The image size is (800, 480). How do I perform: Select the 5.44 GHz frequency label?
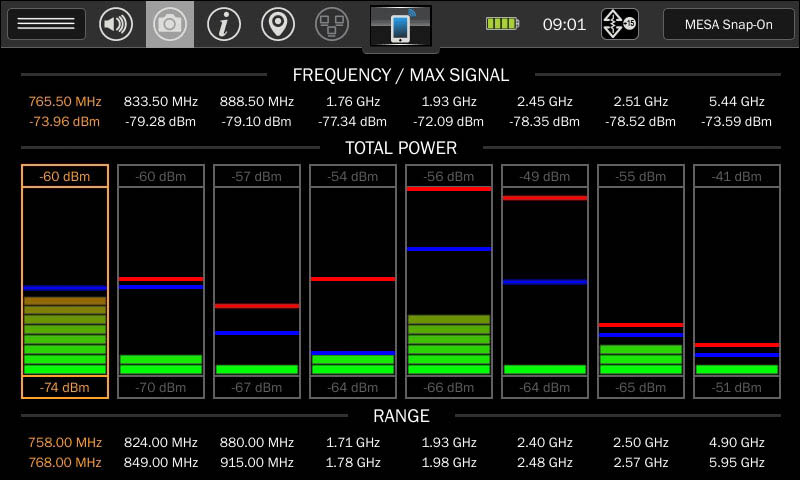(736, 102)
